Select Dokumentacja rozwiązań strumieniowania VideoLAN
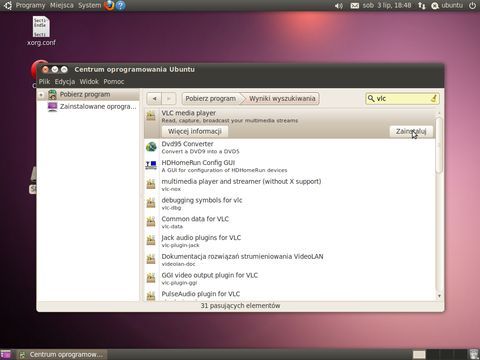The width and height of the screenshot is (480, 360). tap(290, 260)
